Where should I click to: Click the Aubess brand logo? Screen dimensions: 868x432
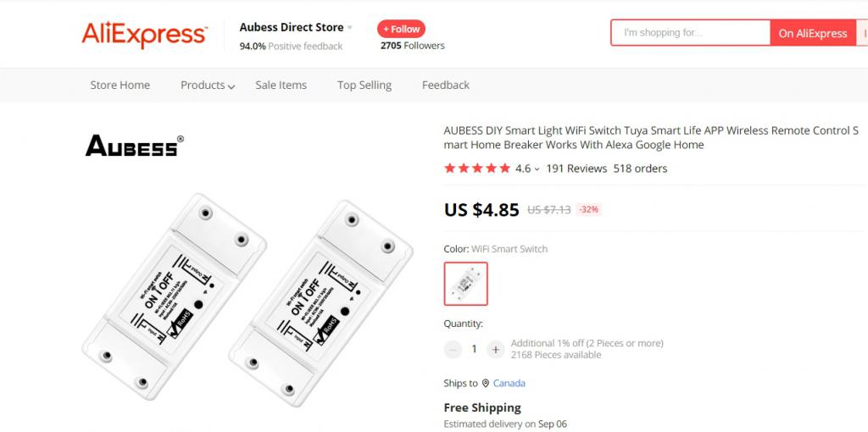pyautogui.click(x=134, y=146)
